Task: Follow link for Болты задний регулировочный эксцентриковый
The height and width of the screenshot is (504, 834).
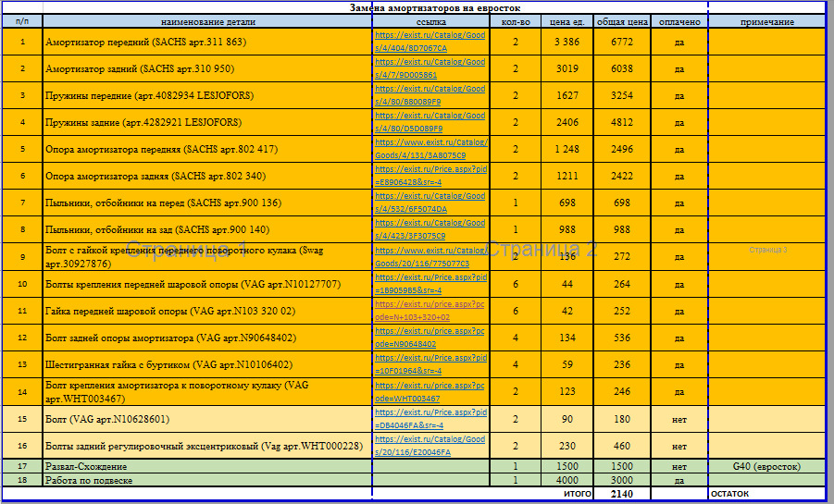Action: (429, 446)
